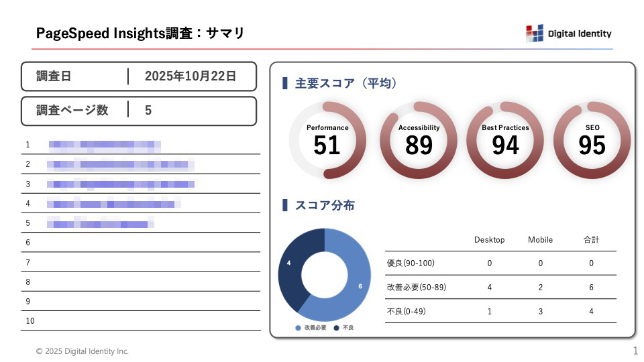Click the '不良(0-49)' row label

pyautogui.click(x=406, y=312)
